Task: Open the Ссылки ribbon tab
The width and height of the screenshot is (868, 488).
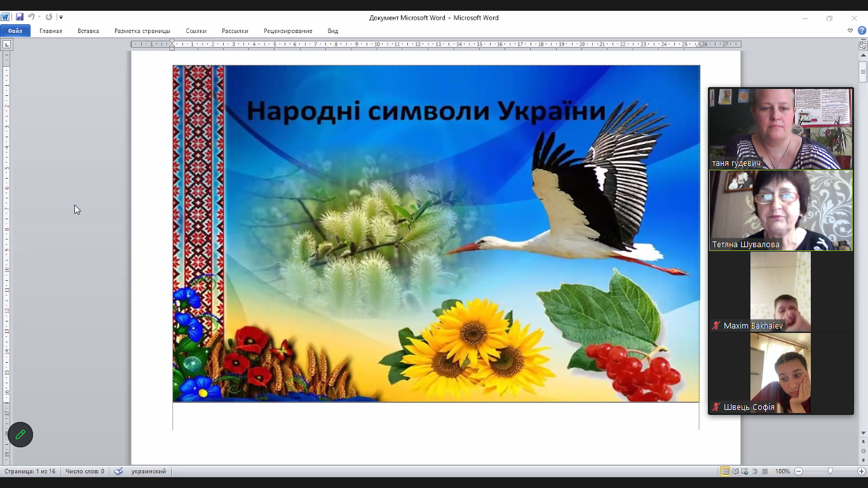Action: tap(196, 30)
